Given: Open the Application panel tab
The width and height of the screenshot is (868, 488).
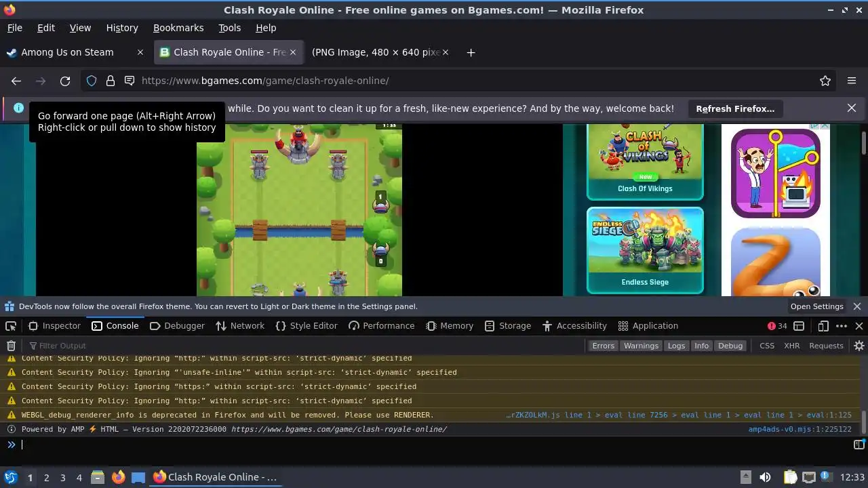Looking at the screenshot, I should 648,326.
